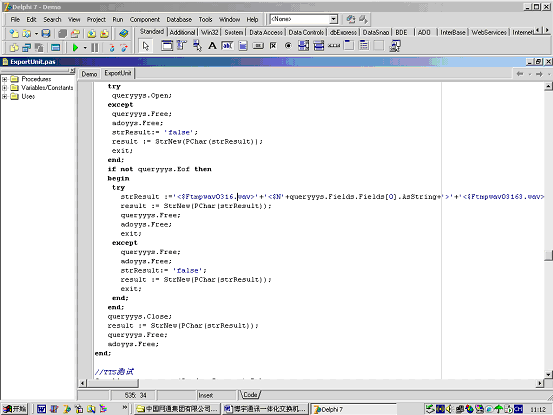Screen dimensions: 553x415
Task: Click the Code tab at editor bottom
Action: (250, 395)
